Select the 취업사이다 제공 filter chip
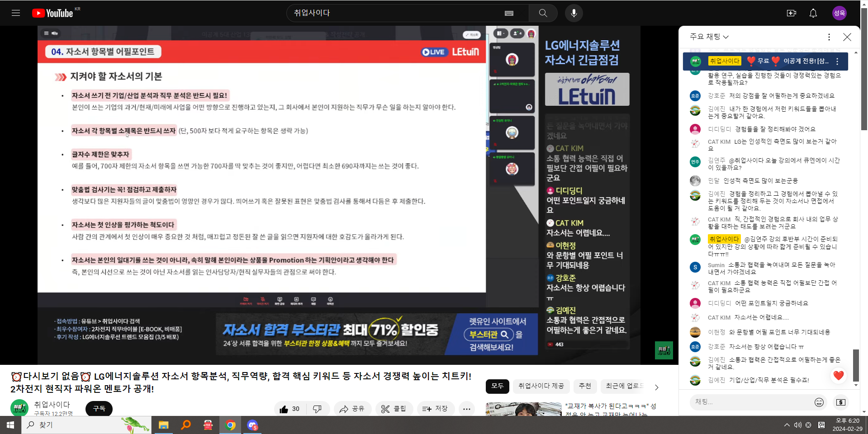 click(541, 386)
